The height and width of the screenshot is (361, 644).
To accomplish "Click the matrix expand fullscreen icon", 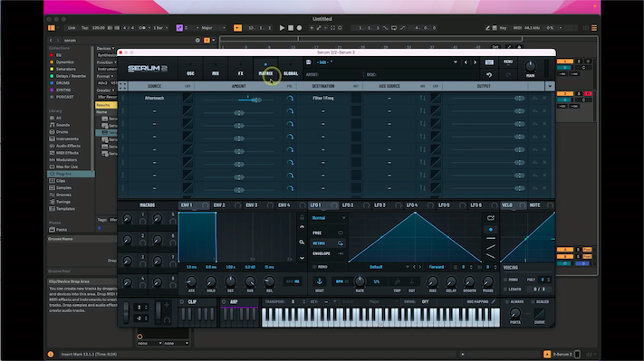I will coord(122,86).
